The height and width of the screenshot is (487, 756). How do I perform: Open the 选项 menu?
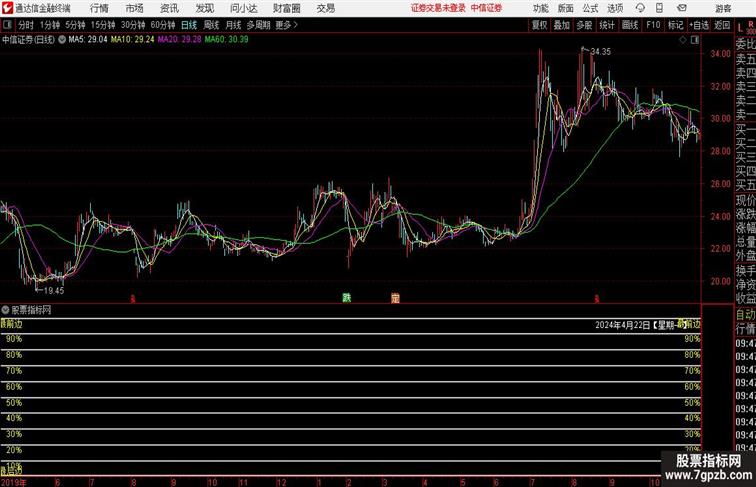615,8
